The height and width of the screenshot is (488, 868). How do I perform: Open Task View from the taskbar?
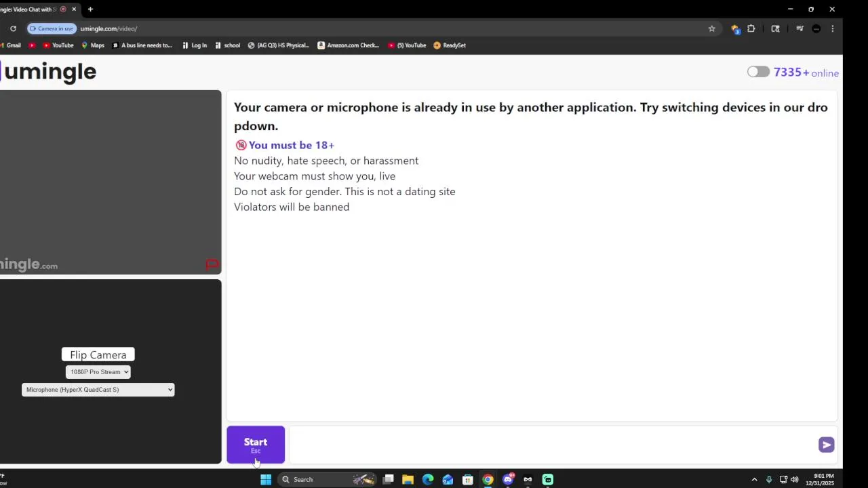[x=388, y=479]
